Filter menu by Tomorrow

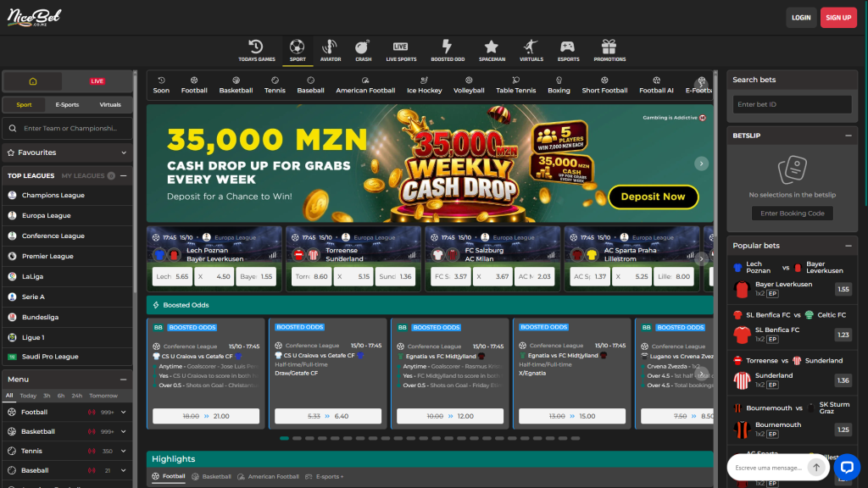click(x=103, y=396)
